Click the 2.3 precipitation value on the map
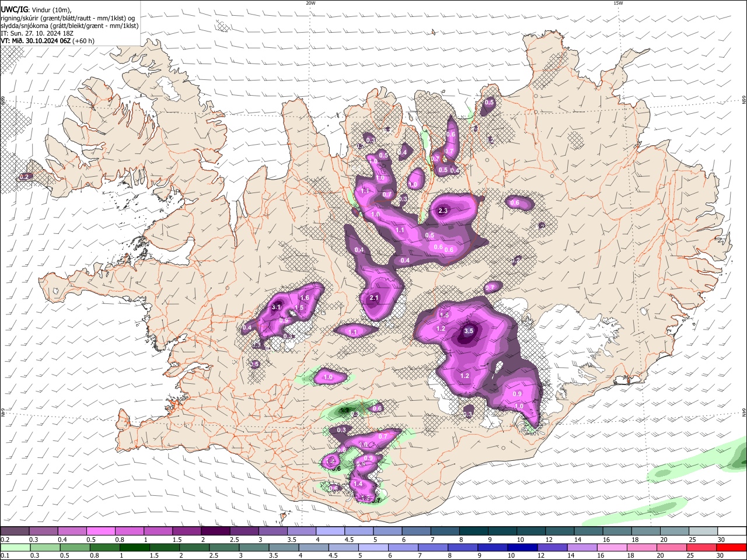 [442, 211]
